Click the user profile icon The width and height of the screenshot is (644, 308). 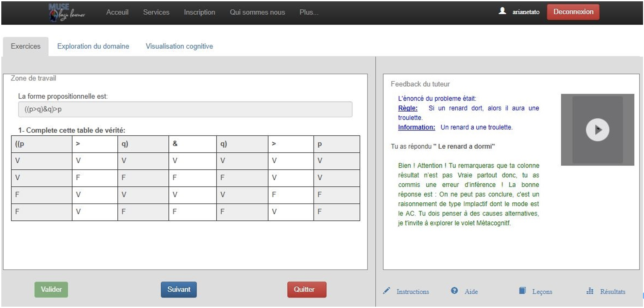502,11
